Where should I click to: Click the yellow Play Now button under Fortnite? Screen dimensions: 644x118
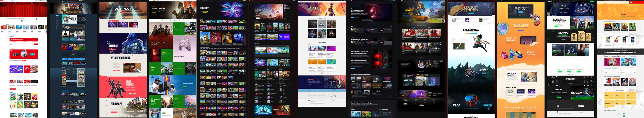(x=205, y=12)
